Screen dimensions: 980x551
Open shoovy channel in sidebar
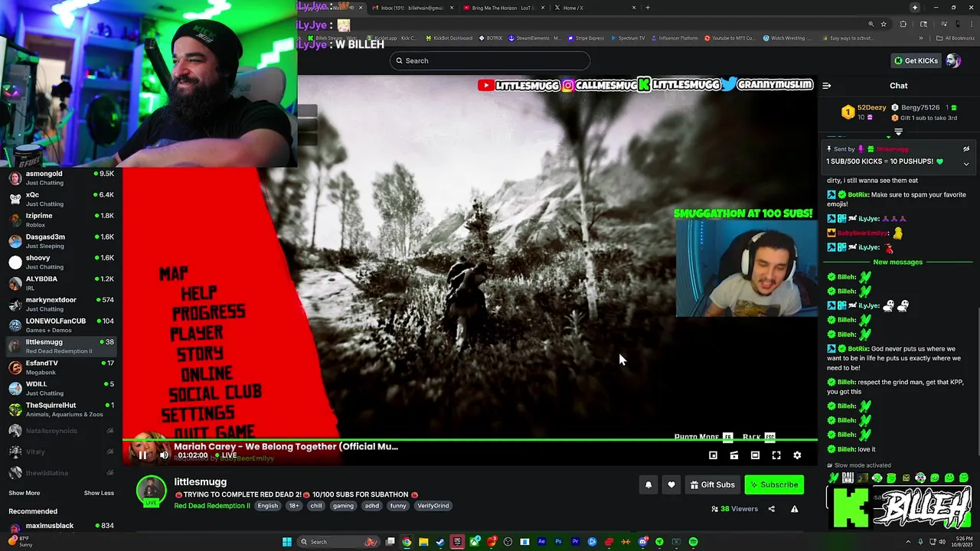61,262
